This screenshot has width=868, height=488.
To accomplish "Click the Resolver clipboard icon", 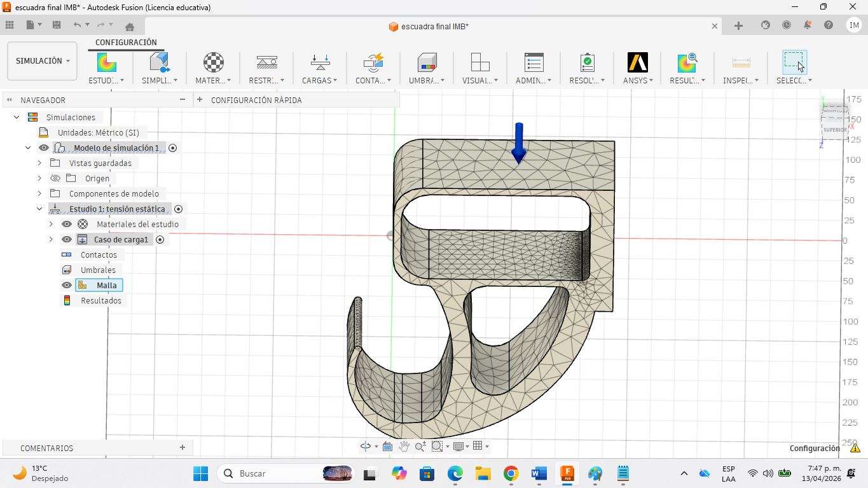I will (x=587, y=62).
